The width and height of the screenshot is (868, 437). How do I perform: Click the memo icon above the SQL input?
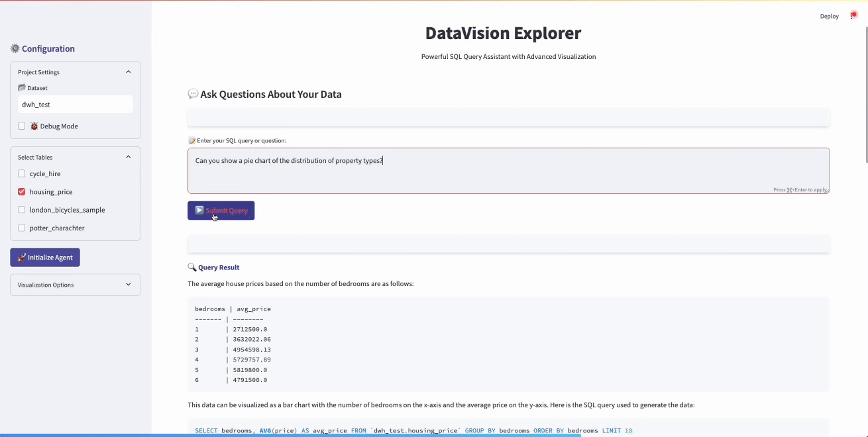[x=191, y=140]
